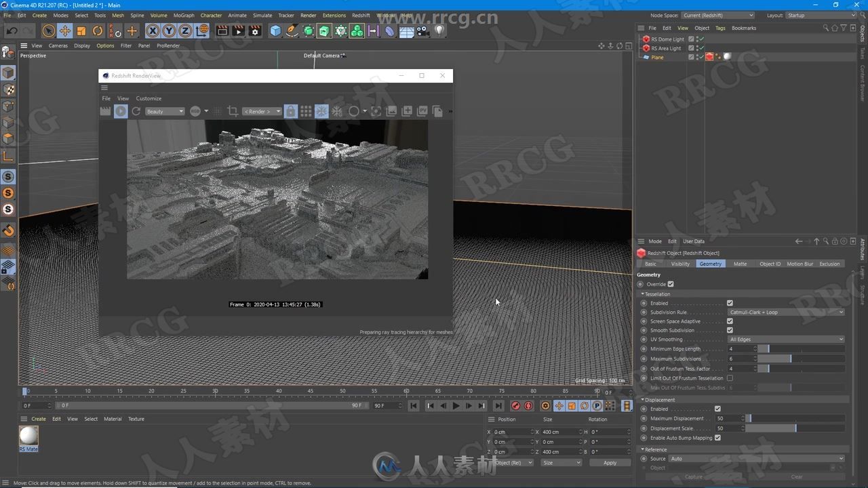
Task: Adjust the Maximum Displacement slider
Action: point(795,419)
